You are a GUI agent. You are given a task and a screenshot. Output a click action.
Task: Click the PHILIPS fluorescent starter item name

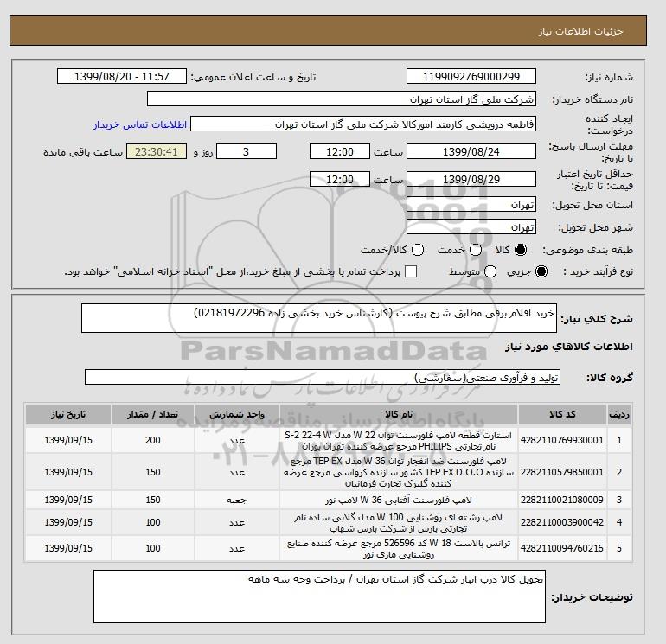[399, 441]
